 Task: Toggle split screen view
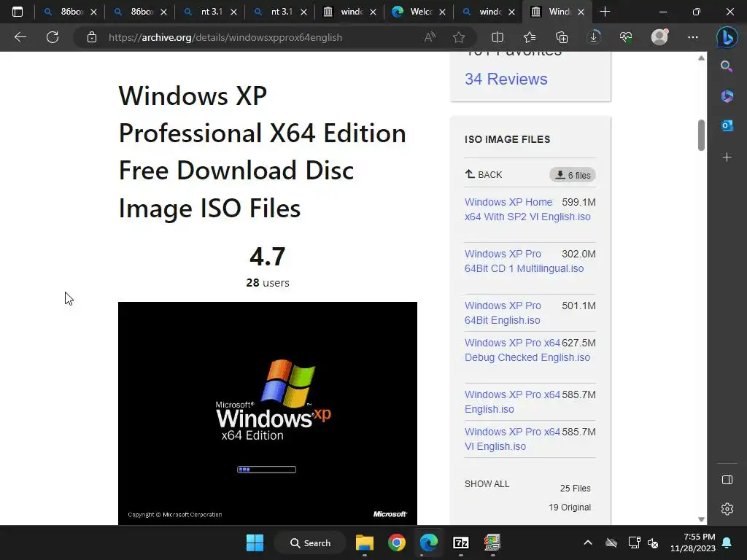498,37
